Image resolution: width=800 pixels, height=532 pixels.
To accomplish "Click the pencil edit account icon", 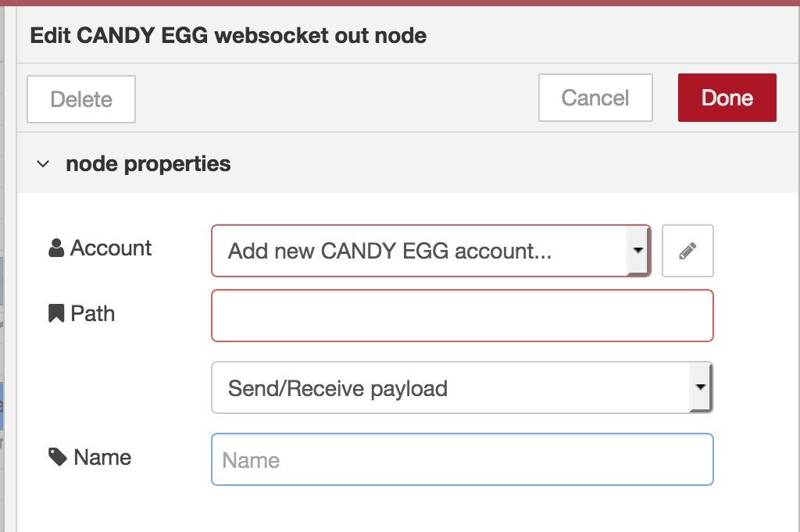I will [x=687, y=251].
